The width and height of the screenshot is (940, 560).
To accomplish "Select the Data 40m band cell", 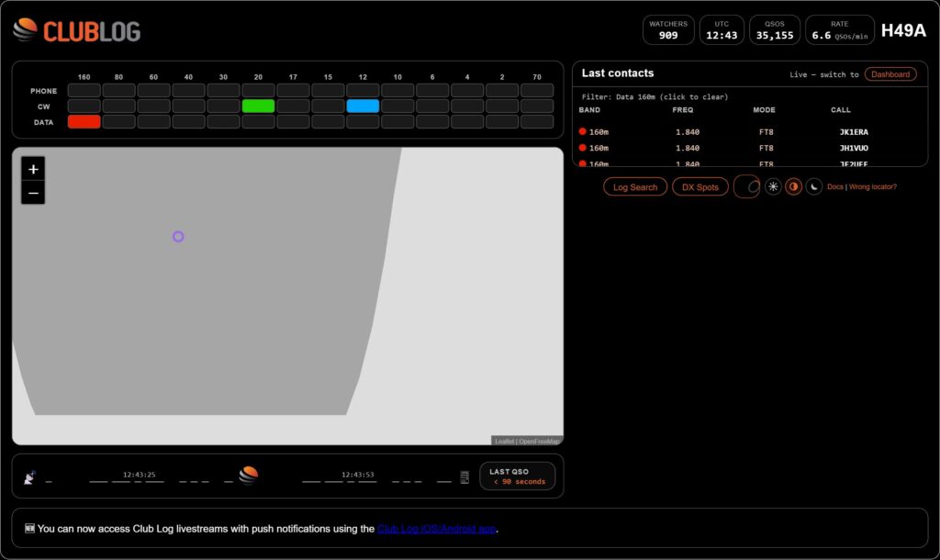I will click(x=188, y=122).
